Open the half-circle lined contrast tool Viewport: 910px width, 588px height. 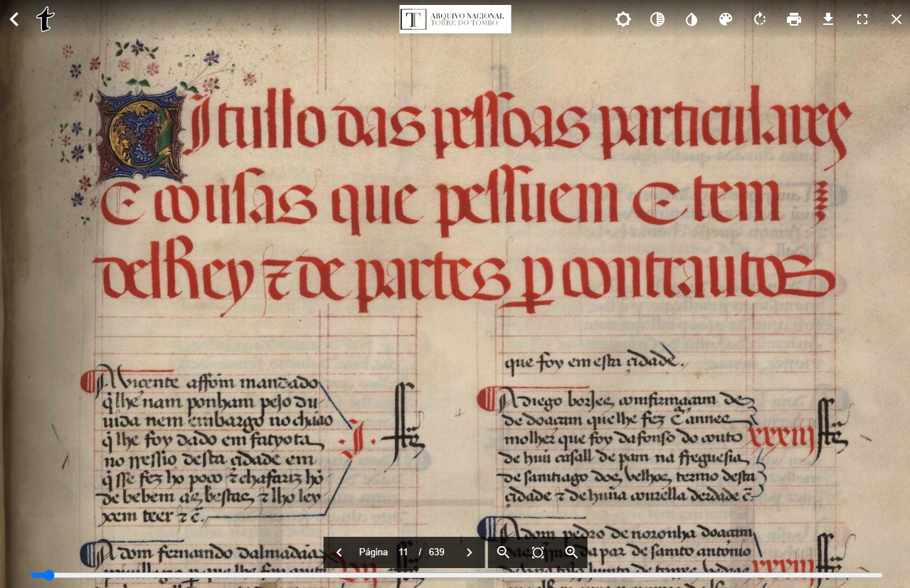(657, 19)
